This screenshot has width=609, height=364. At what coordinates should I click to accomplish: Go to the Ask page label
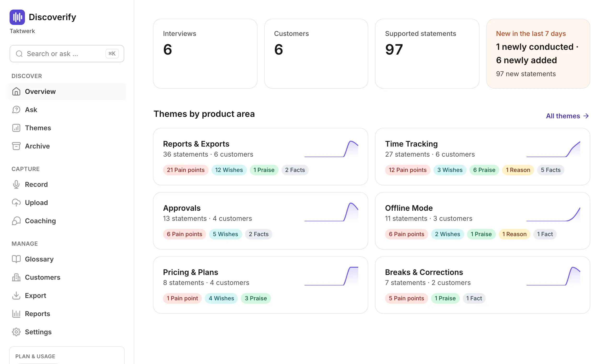point(31,110)
